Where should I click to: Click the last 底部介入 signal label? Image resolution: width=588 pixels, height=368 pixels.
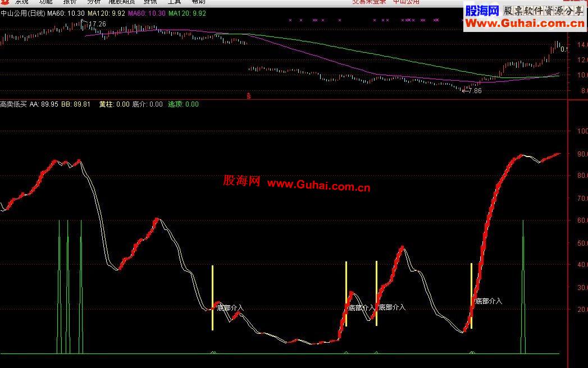[x=488, y=301]
